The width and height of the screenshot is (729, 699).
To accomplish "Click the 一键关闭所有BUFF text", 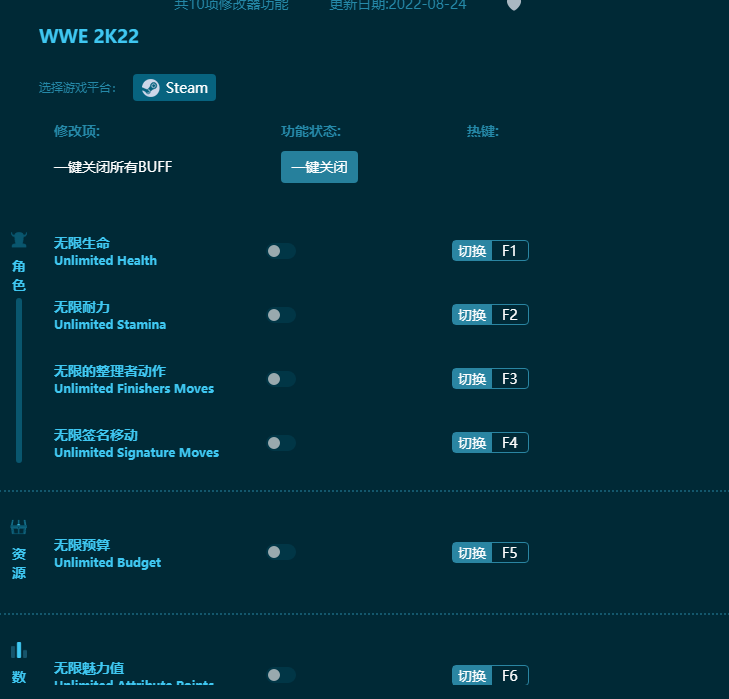I will pos(113,167).
